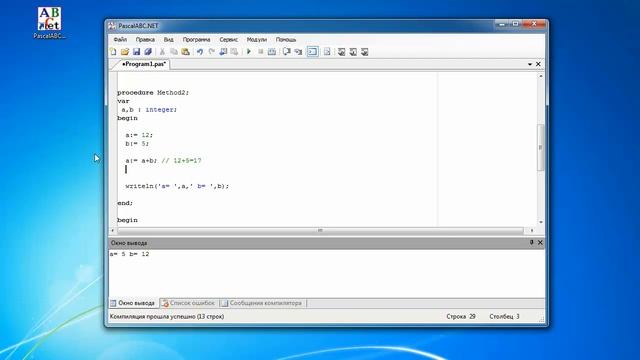Click the 'Столбец 3' status entry
The height and width of the screenshot is (360, 640).
(x=504, y=317)
